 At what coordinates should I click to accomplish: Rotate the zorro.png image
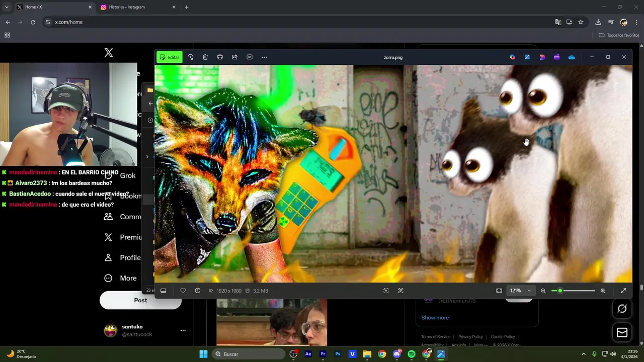(x=191, y=57)
